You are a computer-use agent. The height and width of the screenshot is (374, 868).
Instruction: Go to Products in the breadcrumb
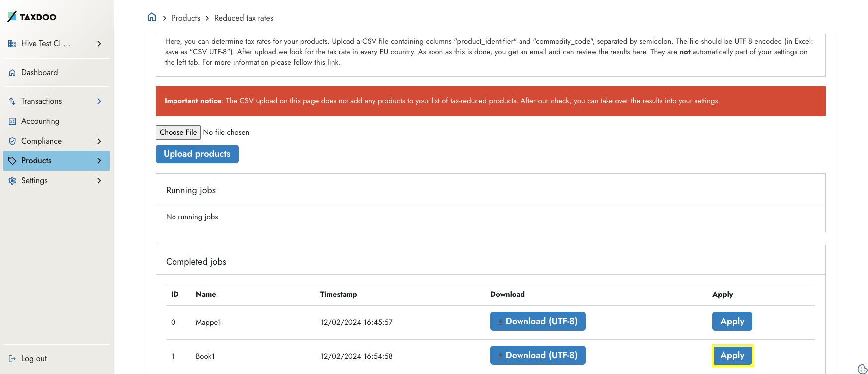[186, 18]
